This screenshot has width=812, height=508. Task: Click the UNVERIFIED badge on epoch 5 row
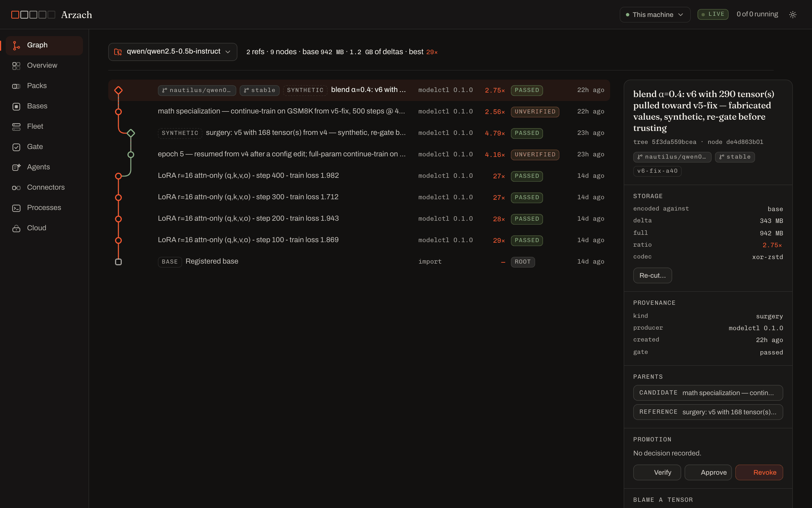click(535, 155)
